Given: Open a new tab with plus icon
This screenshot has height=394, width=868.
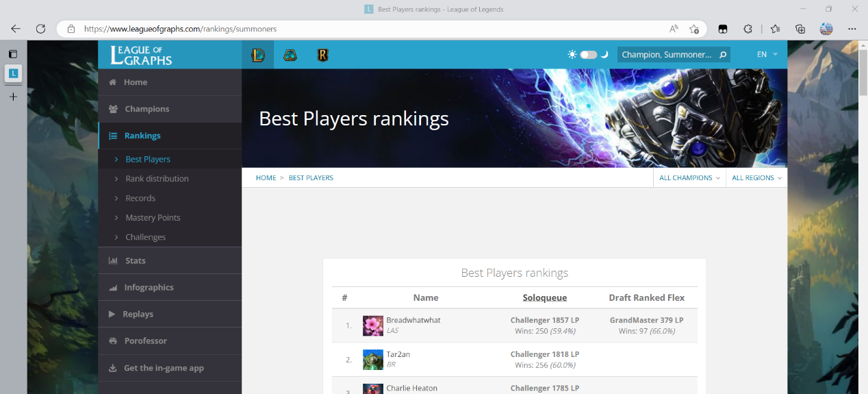Looking at the screenshot, I should coord(13,97).
